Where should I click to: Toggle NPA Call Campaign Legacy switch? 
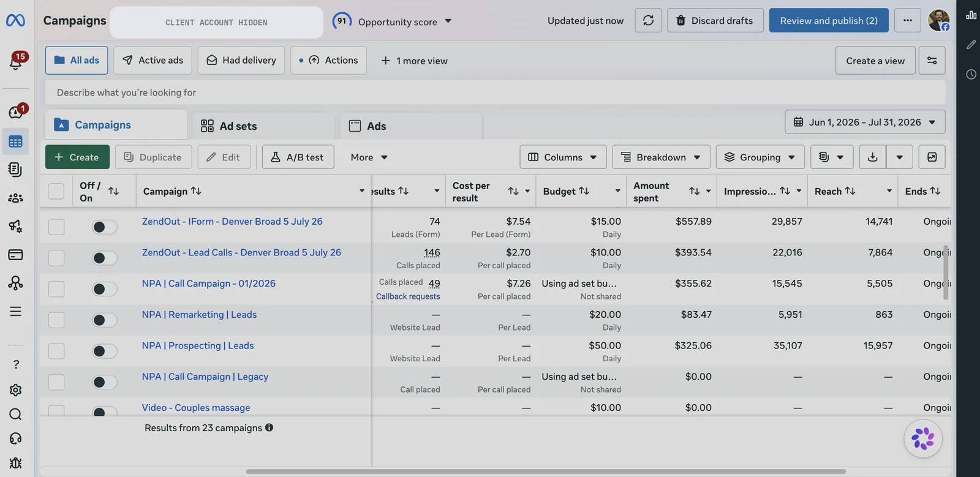point(105,382)
